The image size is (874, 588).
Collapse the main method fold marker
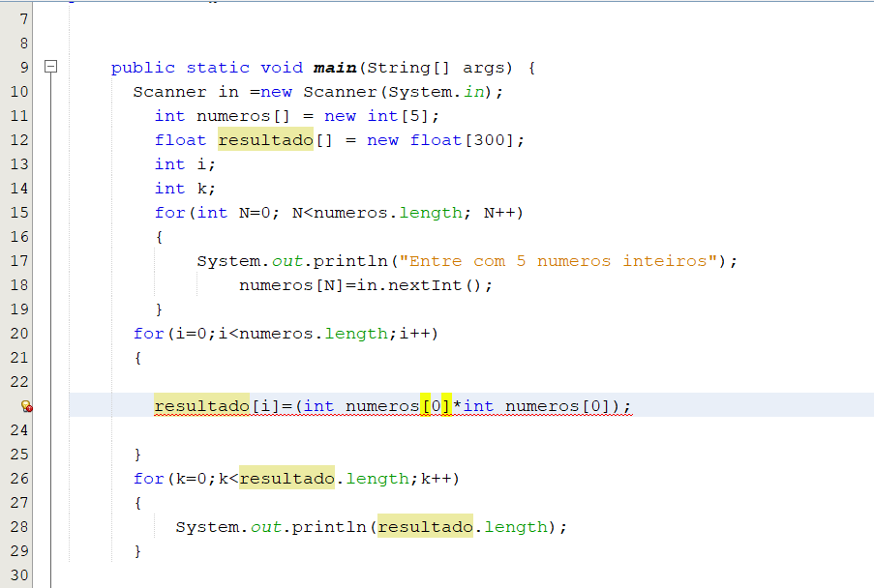(50, 67)
